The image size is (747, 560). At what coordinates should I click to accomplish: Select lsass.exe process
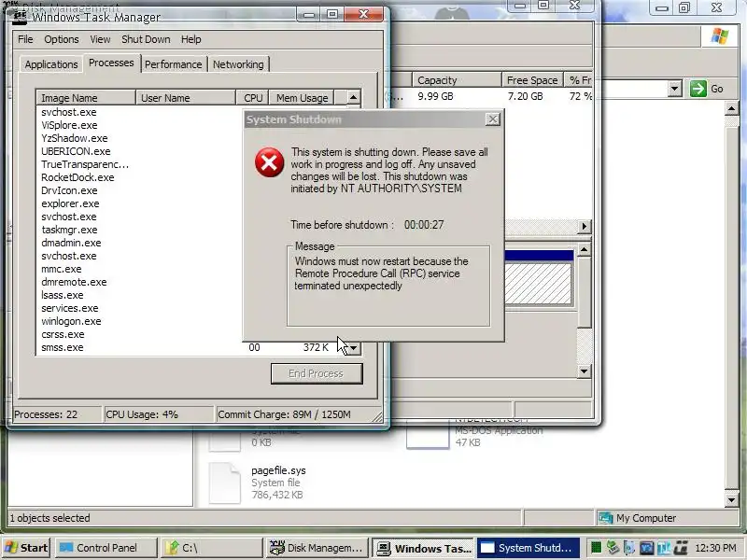[62, 295]
